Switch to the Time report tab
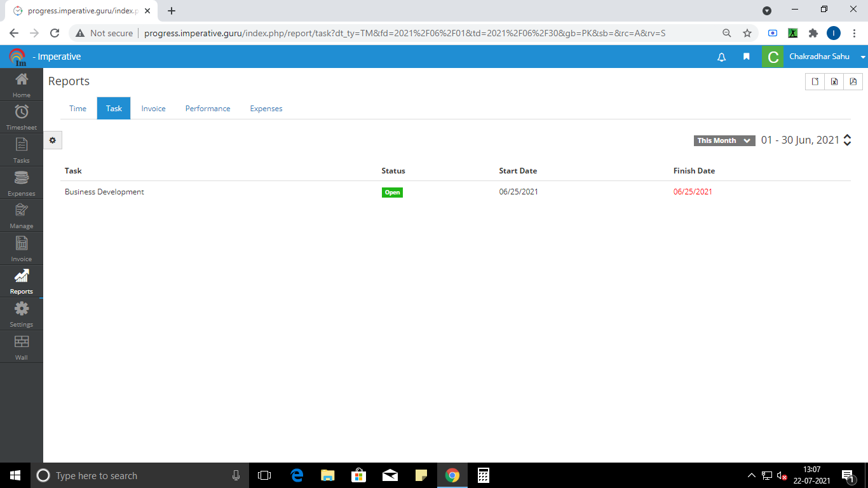This screenshot has height=488, width=868. (x=78, y=109)
